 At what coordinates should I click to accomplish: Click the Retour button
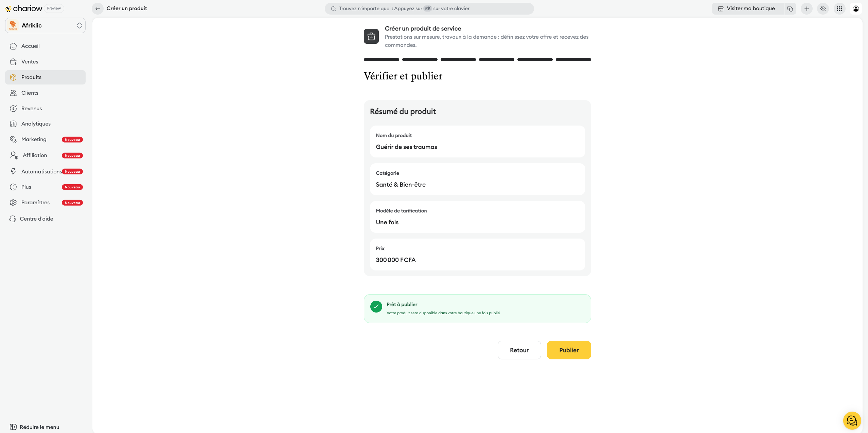pos(519,350)
